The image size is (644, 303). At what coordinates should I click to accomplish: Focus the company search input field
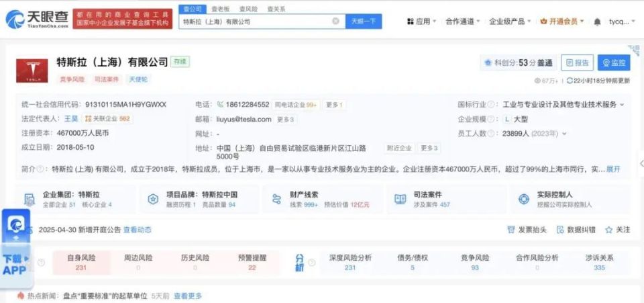[262, 21]
